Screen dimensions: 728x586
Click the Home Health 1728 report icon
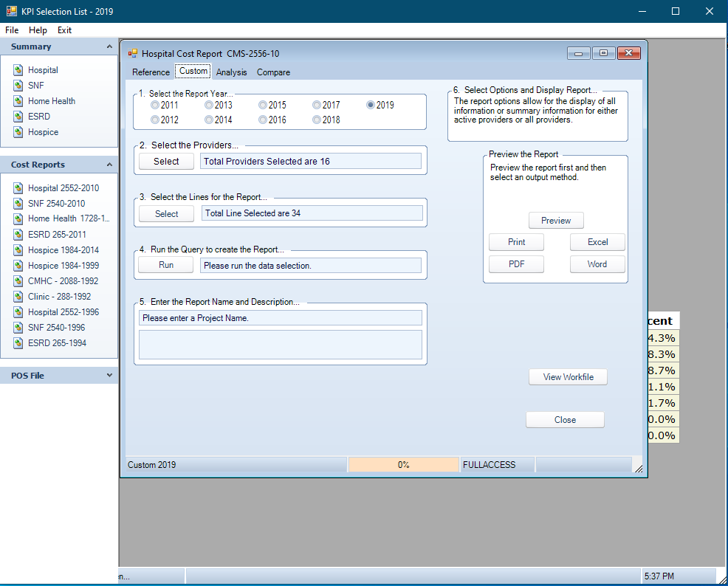click(x=18, y=218)
